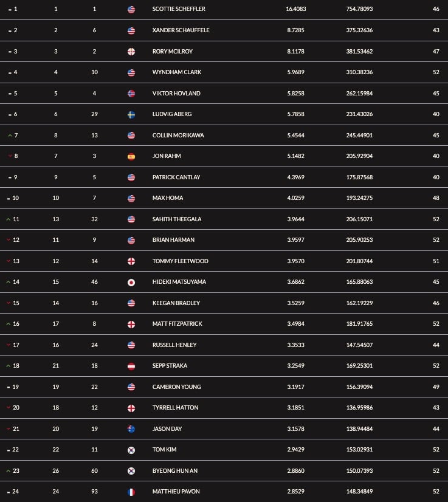Click red down arrow at rank 8

10,156
